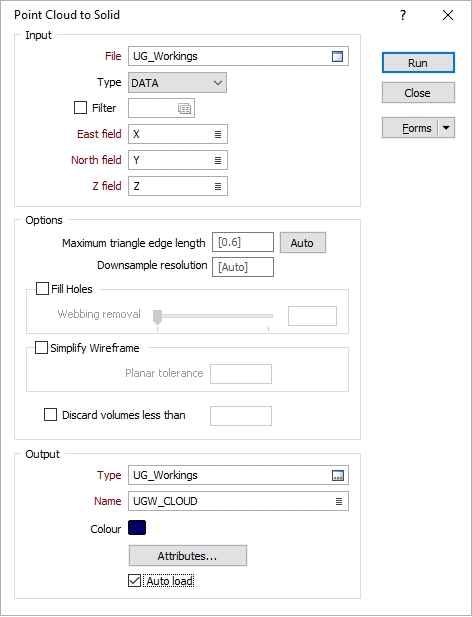Enable the Fill Holes checkbox
The image size is (472, 617).
click(42, 288)
